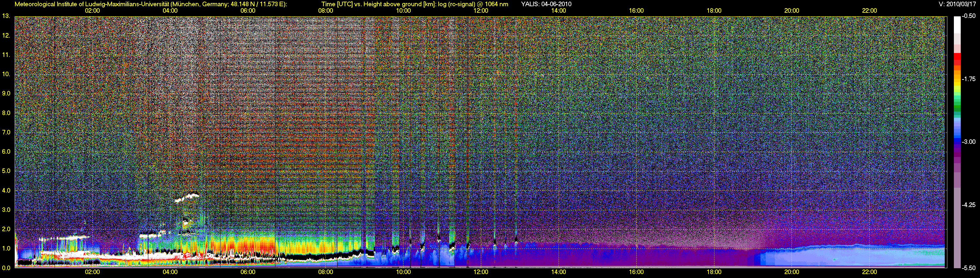Click the 08:00 label on bottom time axis
The height and width of the screenshot is (278, 980).
pyautogui.click(x=326, y=272)
